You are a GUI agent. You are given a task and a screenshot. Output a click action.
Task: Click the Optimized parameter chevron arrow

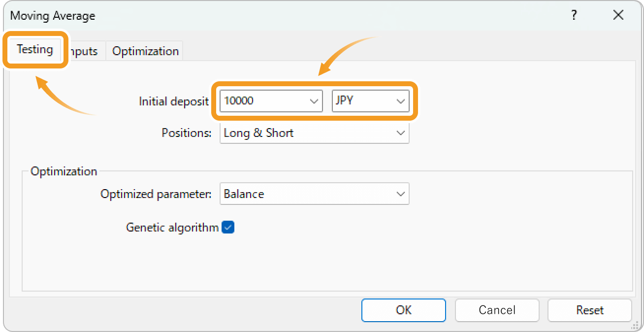point(400,194)
